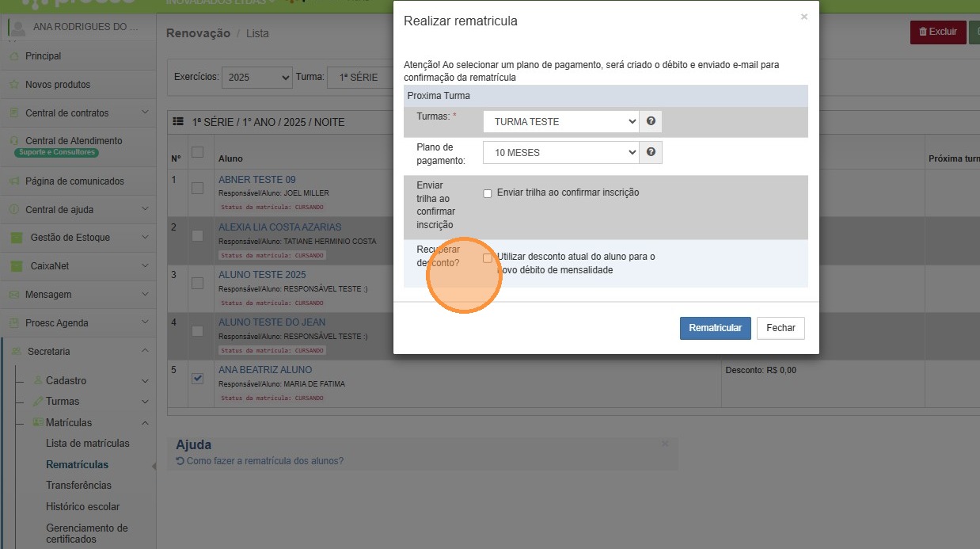The width and height of the screenshot is (980, 549).
Task: Expand the CaixaNet chevron
Action: [145, 266]
